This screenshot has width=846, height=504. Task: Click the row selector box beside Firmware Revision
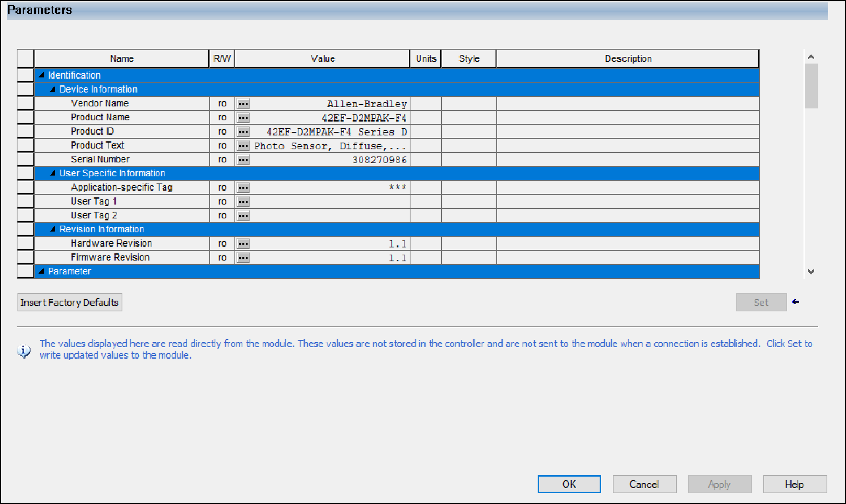click(25, 257)
